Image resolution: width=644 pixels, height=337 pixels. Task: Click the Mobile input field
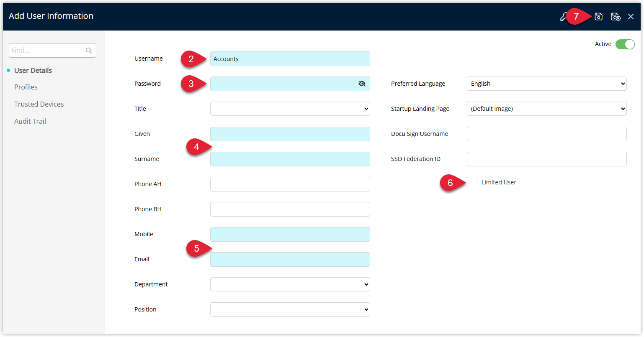tap(290, 234)
